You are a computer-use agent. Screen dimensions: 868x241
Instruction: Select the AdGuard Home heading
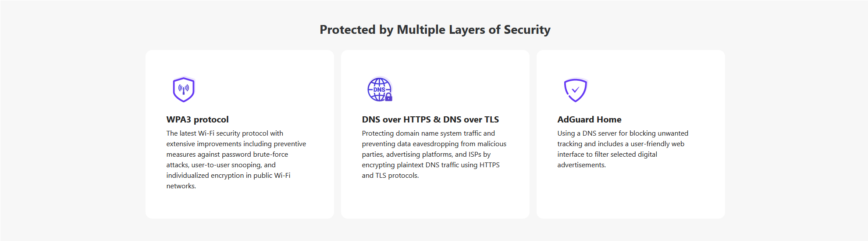click(x=589, y=119)
